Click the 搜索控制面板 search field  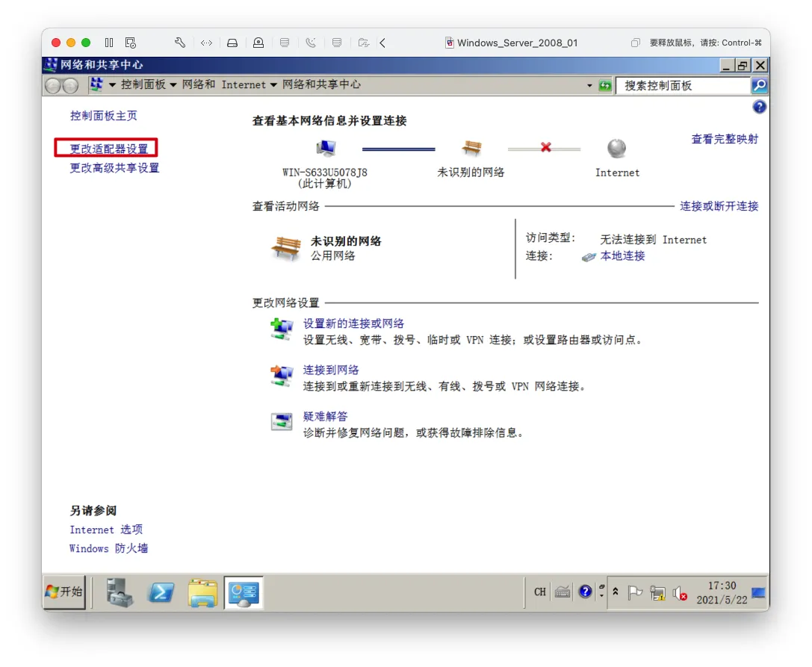pos(683,85)
